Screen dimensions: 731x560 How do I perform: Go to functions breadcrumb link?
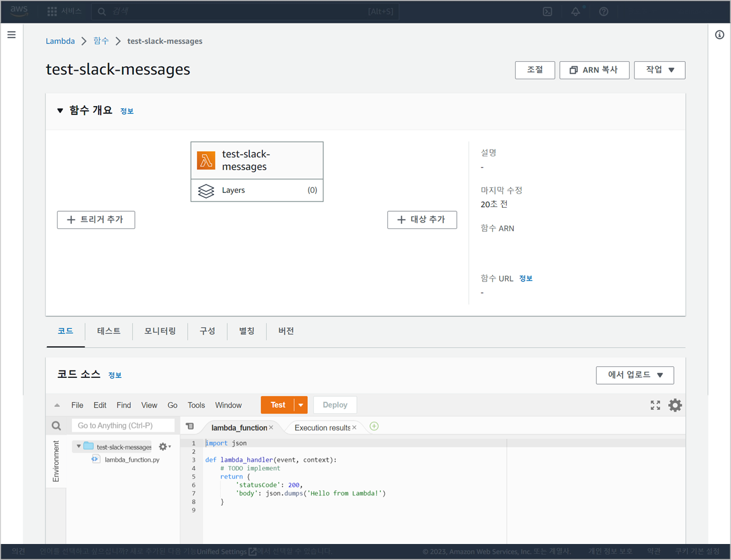tap(101, 41)
